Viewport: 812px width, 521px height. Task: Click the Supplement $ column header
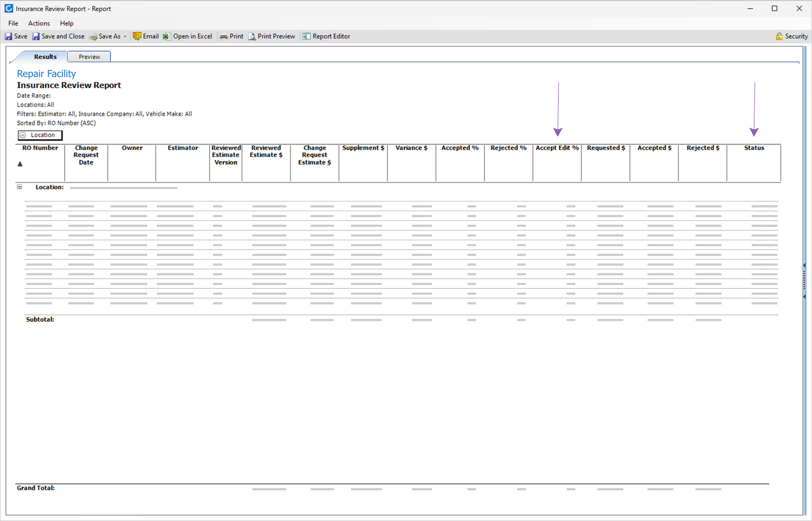[363, 148]
